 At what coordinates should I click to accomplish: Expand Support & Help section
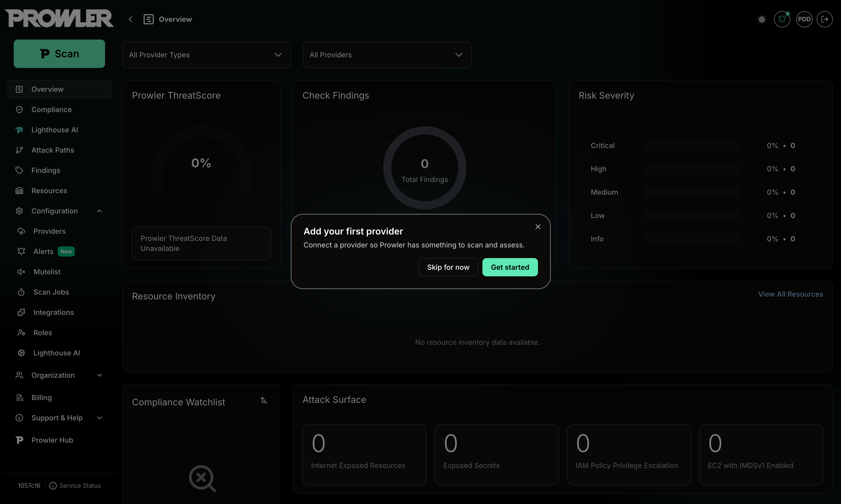pos(59,418)
